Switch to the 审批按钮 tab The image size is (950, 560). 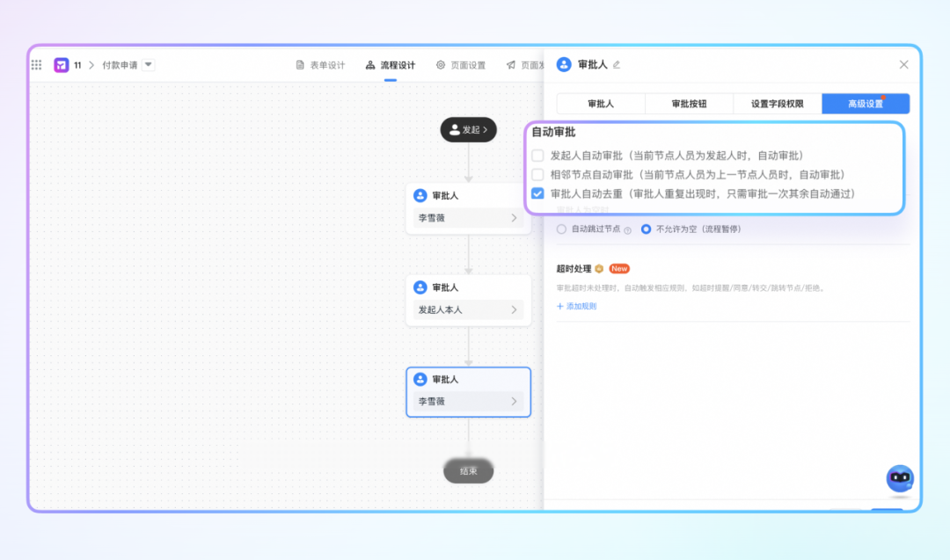tap(689, 104)
